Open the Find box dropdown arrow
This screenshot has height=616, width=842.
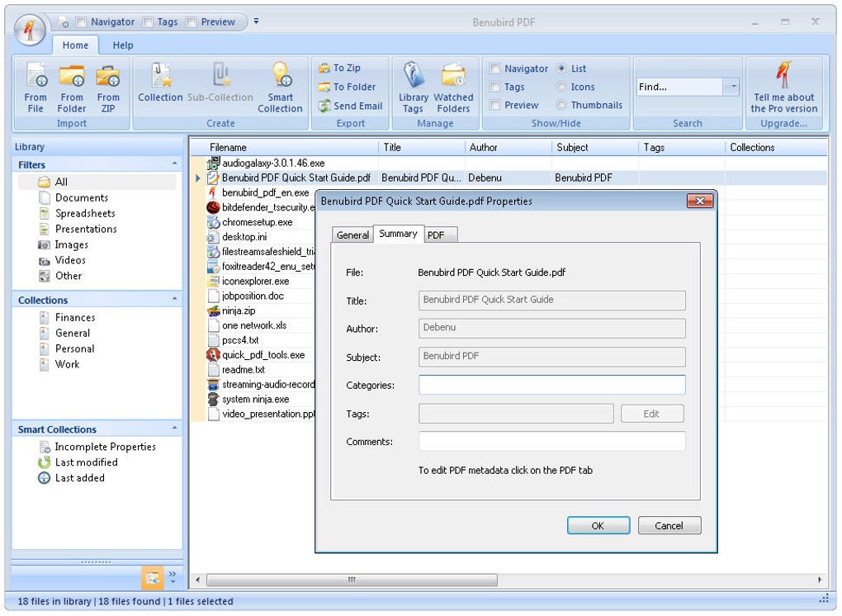point(732,87)
